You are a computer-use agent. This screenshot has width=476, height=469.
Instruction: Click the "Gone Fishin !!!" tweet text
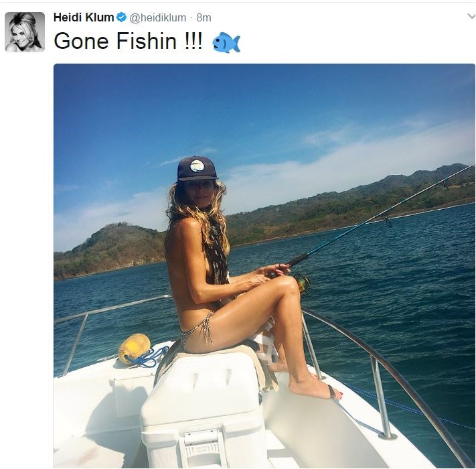pyautogui.click(x=128, y=41)
